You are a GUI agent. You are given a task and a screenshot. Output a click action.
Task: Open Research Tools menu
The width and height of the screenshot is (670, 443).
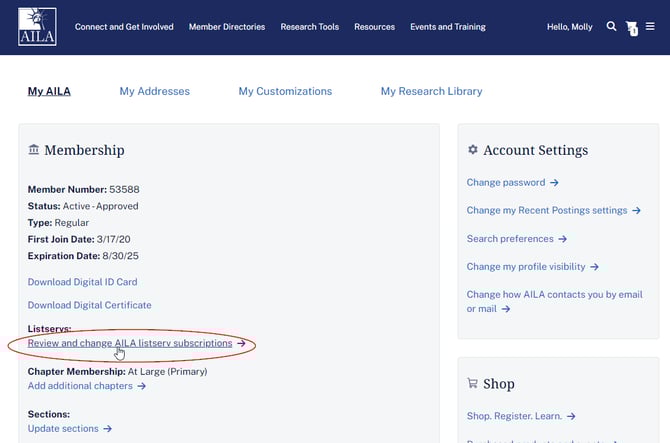click(x=310, y=27)
